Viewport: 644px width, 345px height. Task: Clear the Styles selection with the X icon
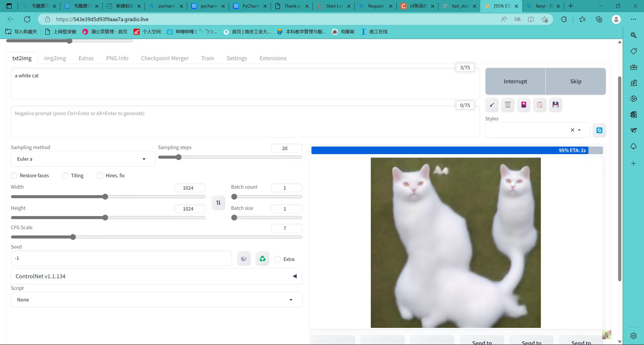point(572,130)
